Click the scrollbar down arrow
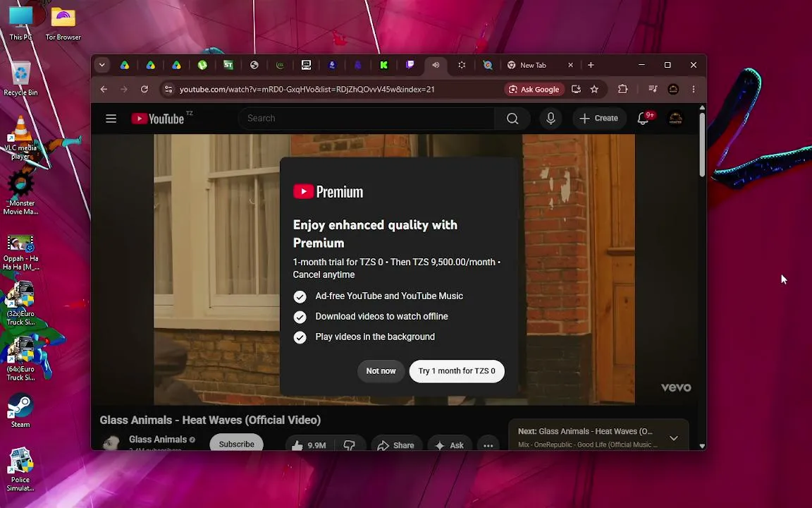This screenshot has width=812, height=508. coord(702,446)
